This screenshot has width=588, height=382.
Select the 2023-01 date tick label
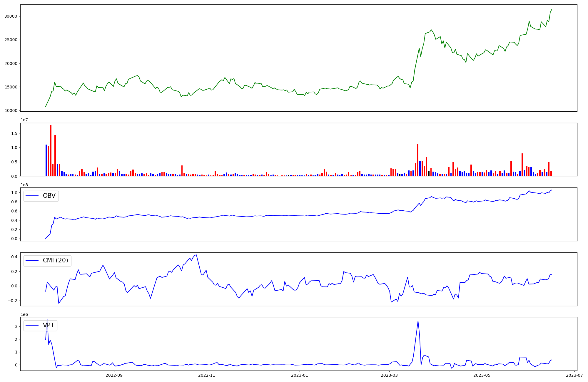[x=300, y=375]
